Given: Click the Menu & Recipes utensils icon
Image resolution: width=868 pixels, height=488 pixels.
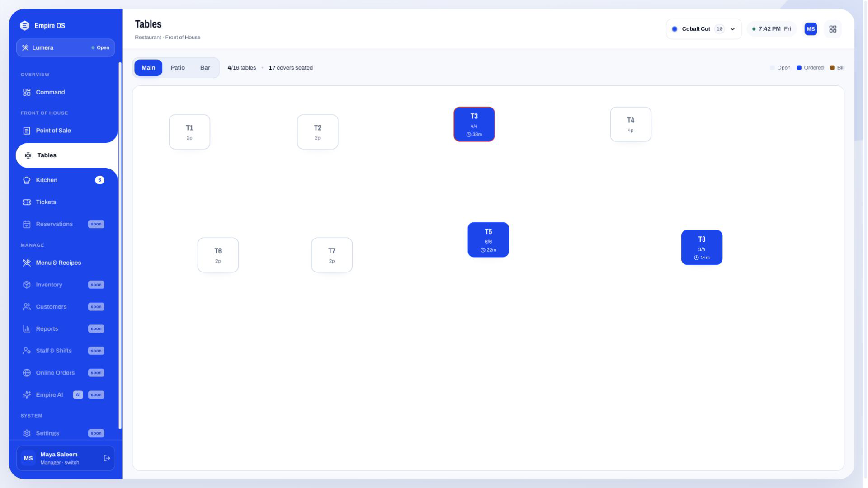Looking at the screenshot, I should [27, 263].
